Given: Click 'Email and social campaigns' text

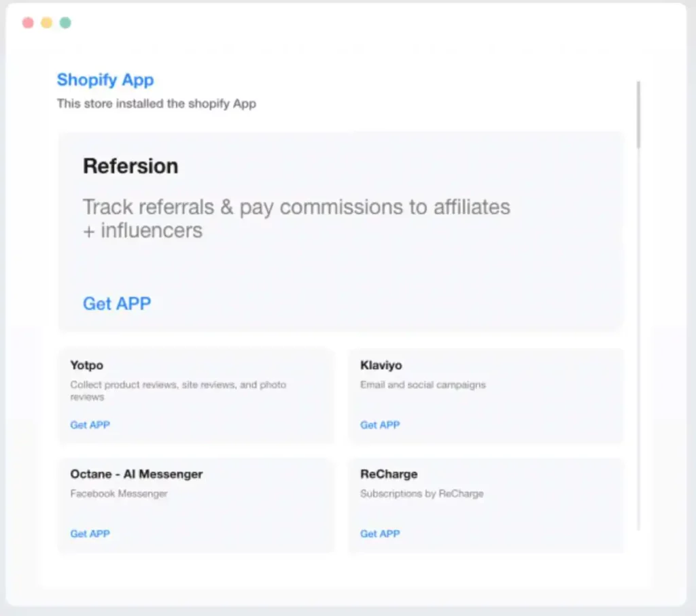Looking at the screenshot, I should click(423, 385).
